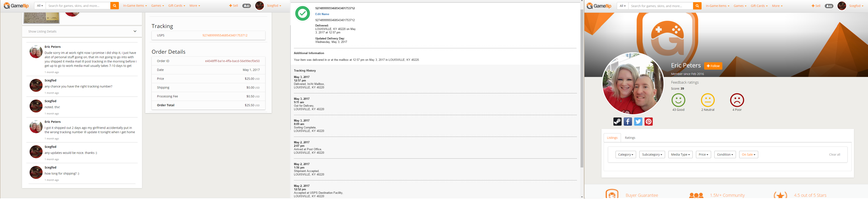This screenshot has width=868, height=200.
Task: Switch to the Ratings tab
Action: (x=630, y=138)
